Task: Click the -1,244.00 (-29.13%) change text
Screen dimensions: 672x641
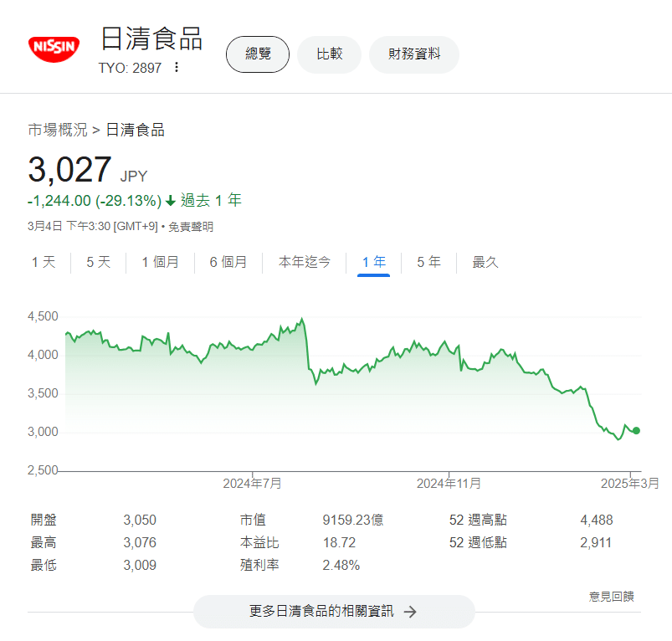Action: pos(95,201)
